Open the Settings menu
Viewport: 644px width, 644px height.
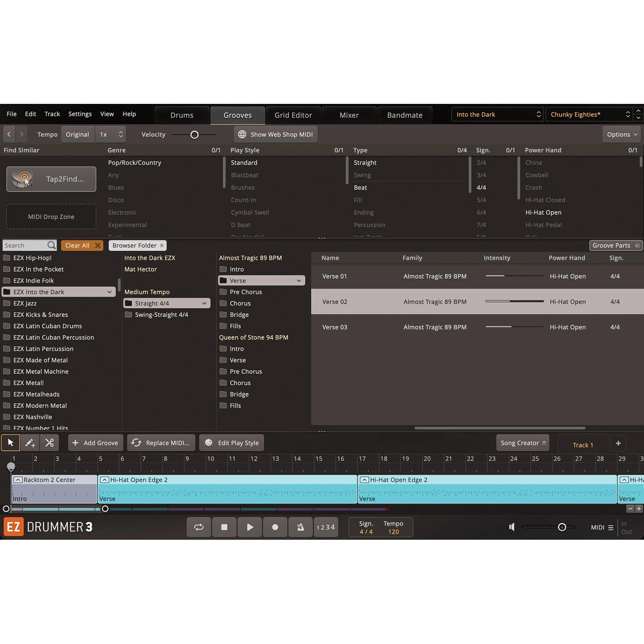click(x=80, y=114)
